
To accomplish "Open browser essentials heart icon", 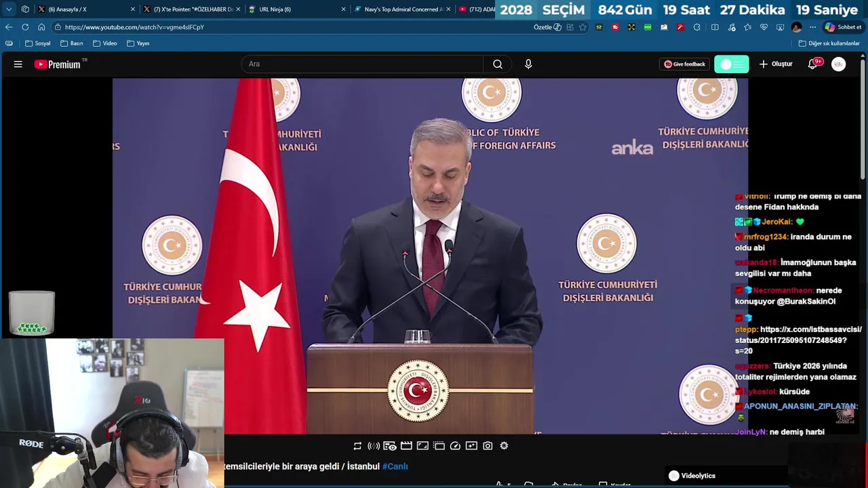I will 764,27.
